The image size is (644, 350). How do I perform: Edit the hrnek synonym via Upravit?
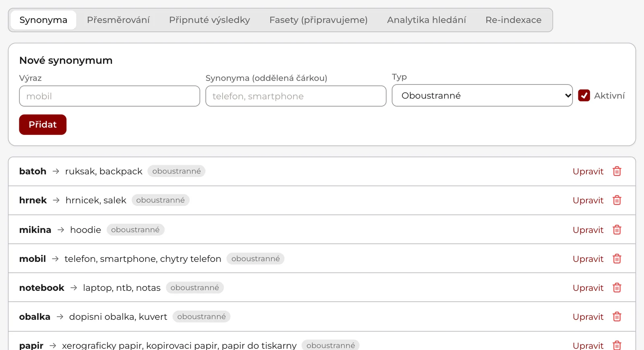pyautogui.click(x=588, y=200)
